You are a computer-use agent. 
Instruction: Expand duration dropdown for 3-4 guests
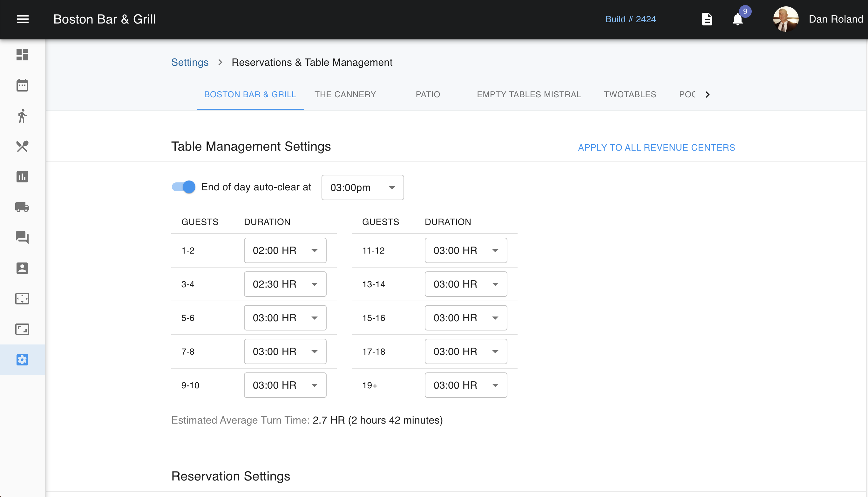285,284
